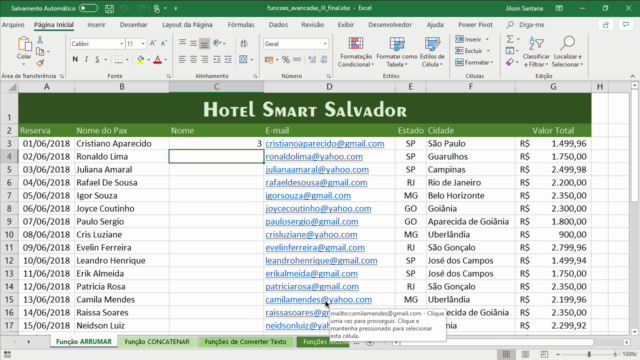
Task: Click the Decrease Font Size icon
Action: pyautogui.click(x=164, y=43)
